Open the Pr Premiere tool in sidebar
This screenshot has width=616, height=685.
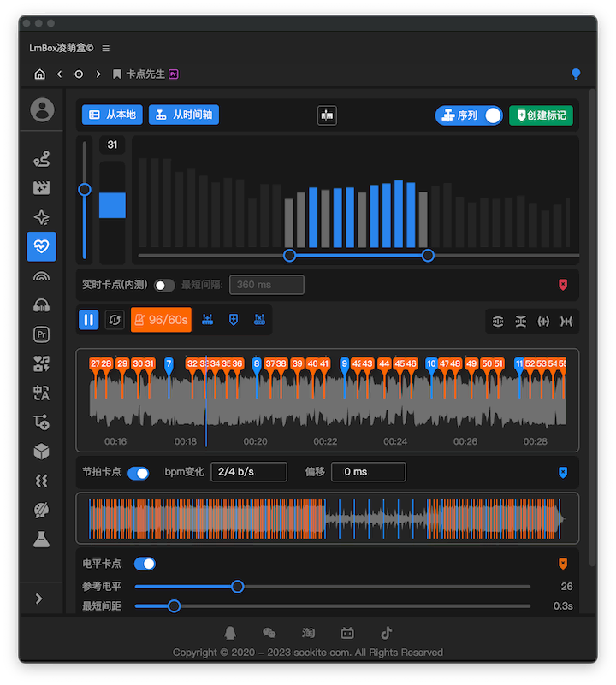tap(42, 334)
